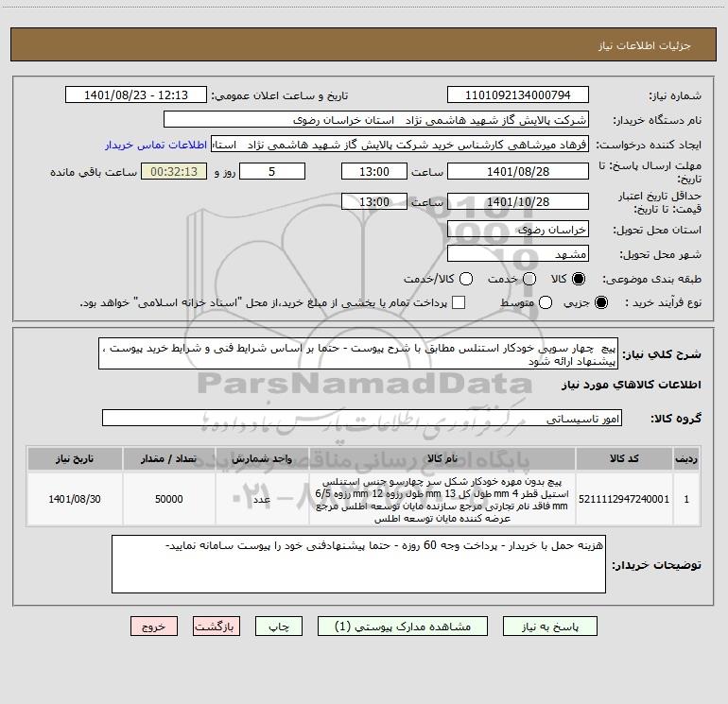Click the 'شرح کلی نیاز:' label
728x704 pixels.
point(662,354)
